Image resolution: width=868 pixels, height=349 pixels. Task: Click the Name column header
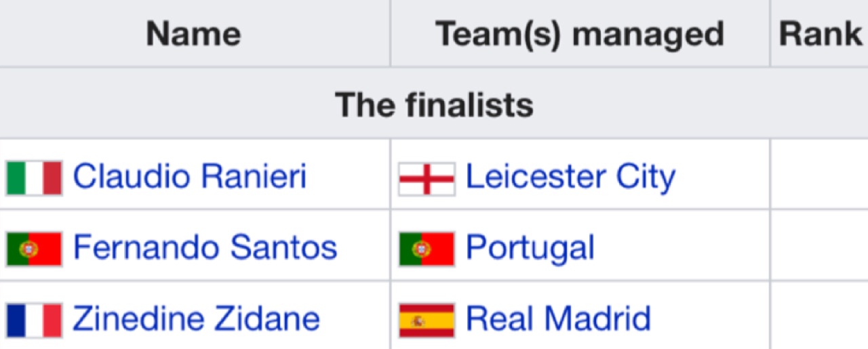coord(194,33)
